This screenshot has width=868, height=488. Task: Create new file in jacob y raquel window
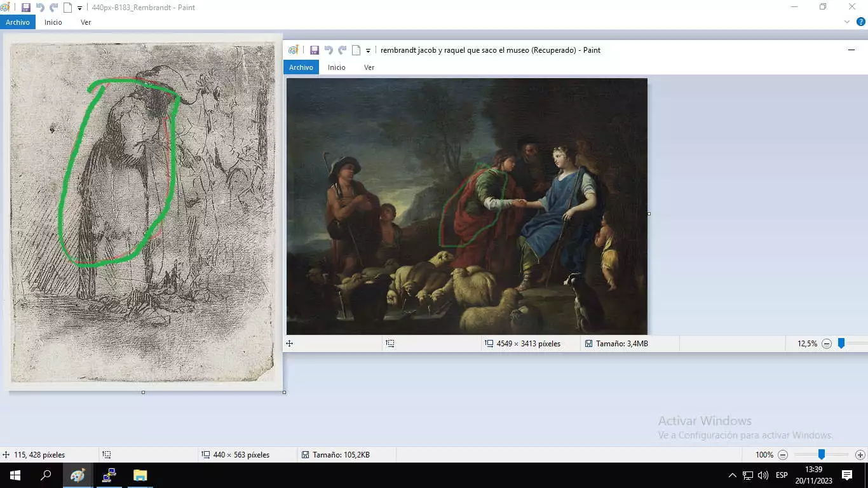click(x=356, y=50)
